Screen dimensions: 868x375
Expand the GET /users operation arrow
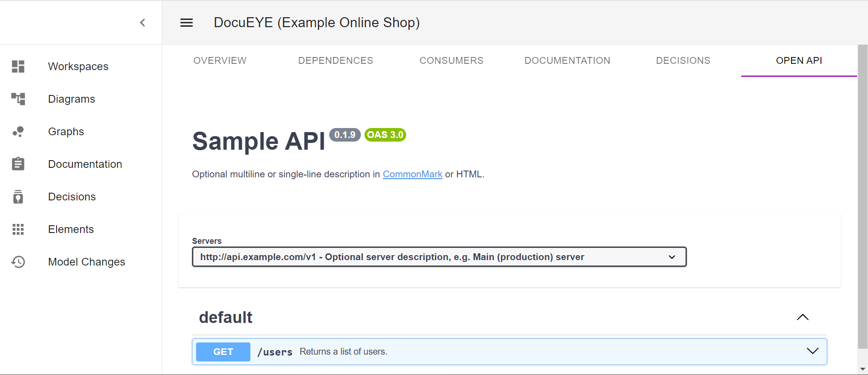coord(812,351)
